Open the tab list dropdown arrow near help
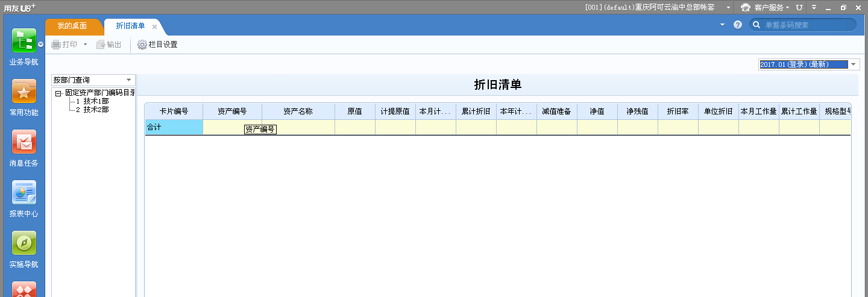The image size is (868, 297). 723,25
